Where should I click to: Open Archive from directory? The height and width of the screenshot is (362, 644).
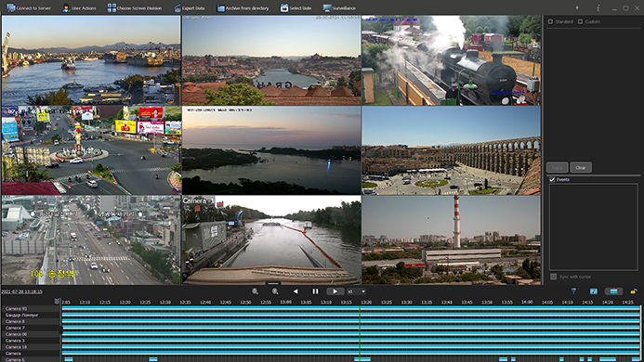point(243,7)
